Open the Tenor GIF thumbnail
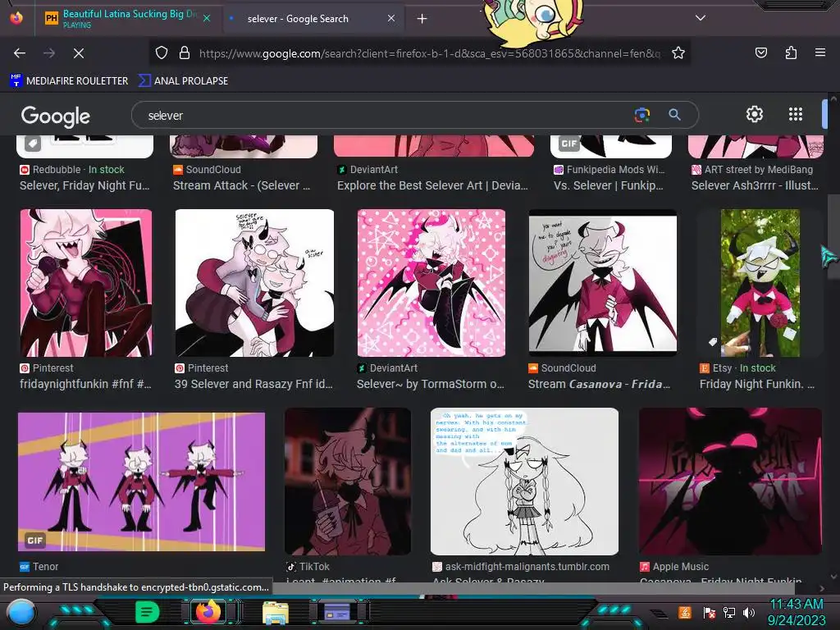The height and width of the screenshot is (630, 840). tap(141, 482)
